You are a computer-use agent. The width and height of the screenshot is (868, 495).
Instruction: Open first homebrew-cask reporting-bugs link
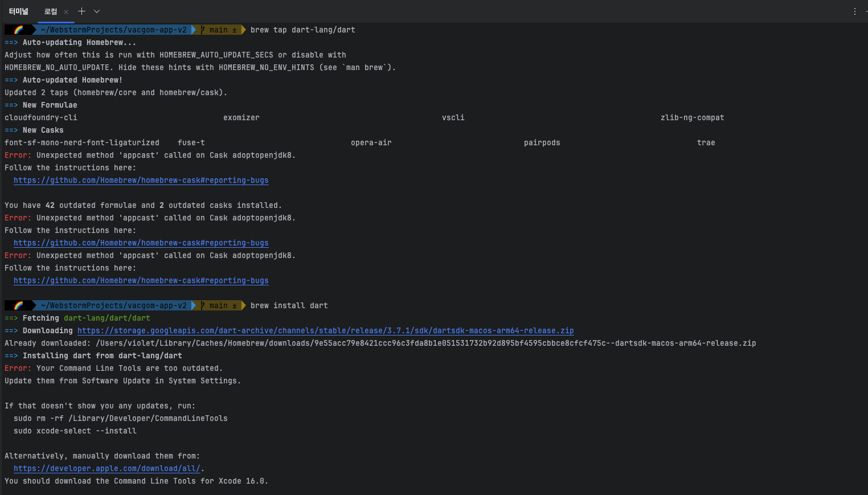tap(141, 181)
